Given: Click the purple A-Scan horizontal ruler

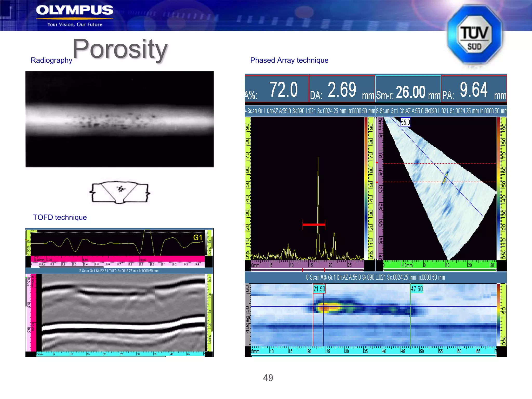Looking at the screenshot, I should pyautogui.click(x=307, y=265).
